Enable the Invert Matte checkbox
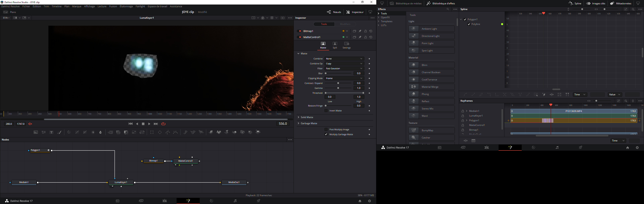The width and height of the screenshot is (644, 204). click(326, 111)
